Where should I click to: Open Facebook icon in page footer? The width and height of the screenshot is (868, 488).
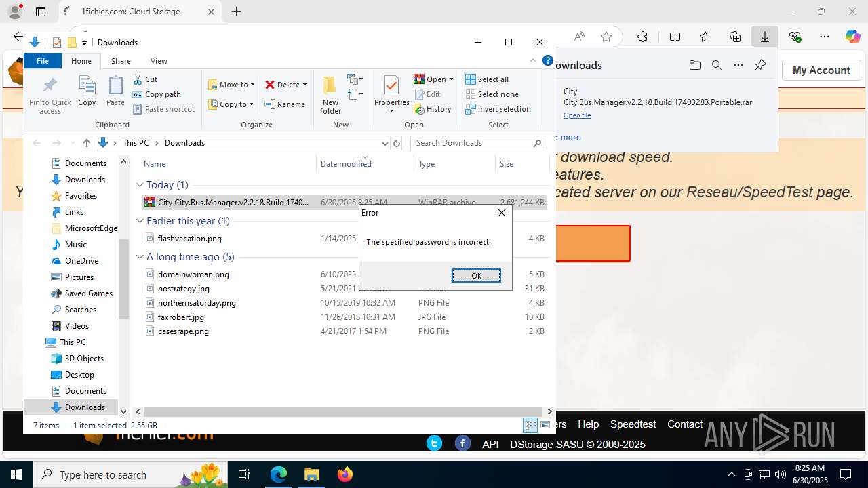coord(462,443)
